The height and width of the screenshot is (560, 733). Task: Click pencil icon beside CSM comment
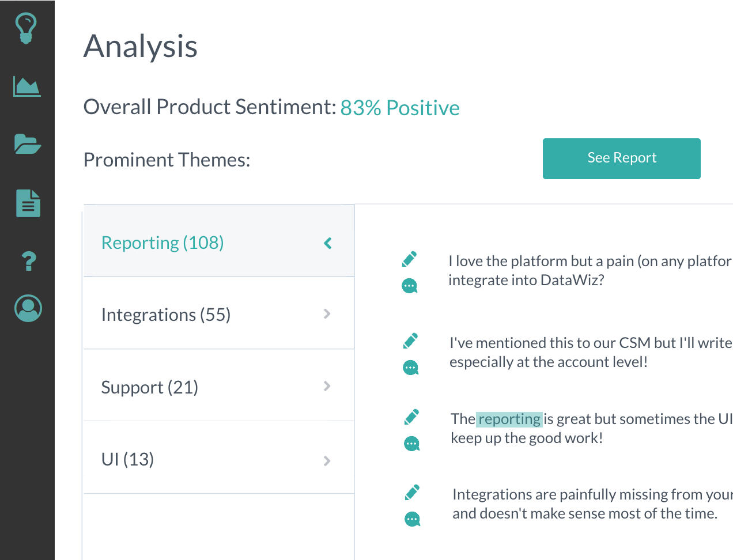(x=410, y=341)
